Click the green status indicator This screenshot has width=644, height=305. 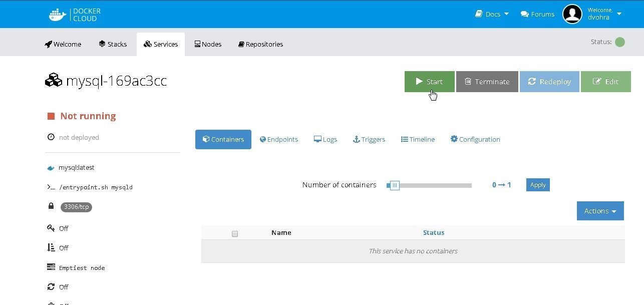(x=620, y=42)
